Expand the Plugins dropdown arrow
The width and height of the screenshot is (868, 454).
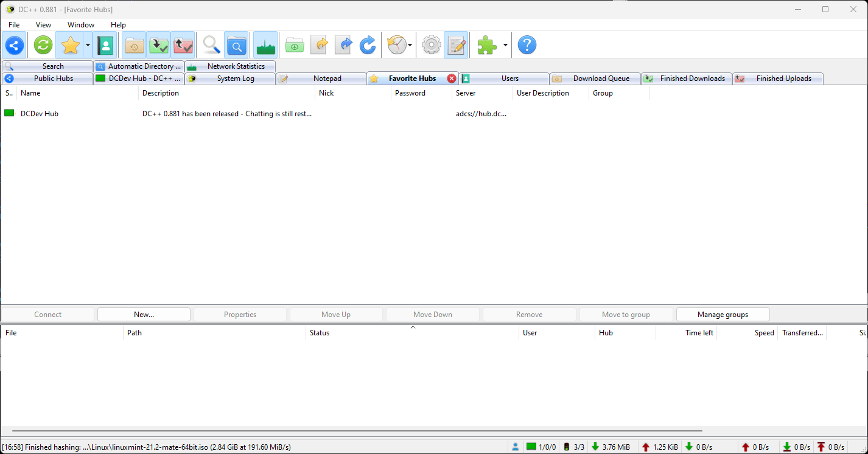coord(505,45)
